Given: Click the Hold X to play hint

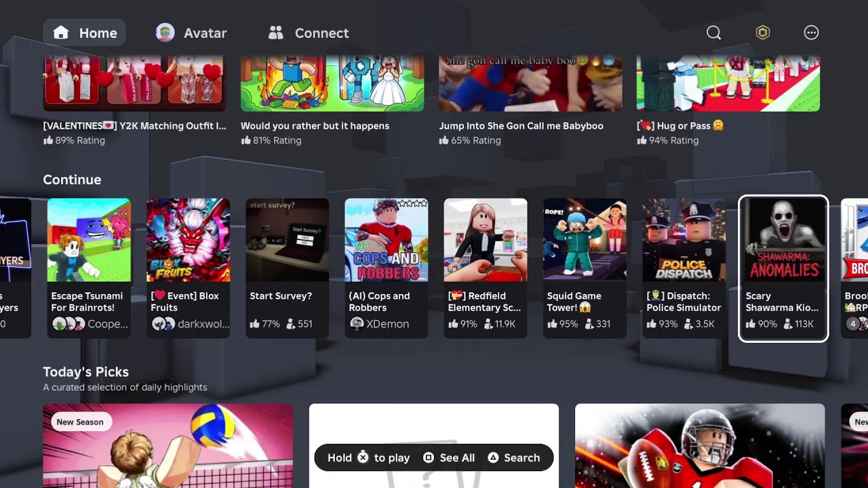Looking at the screenshot, I should click(368, 457).
